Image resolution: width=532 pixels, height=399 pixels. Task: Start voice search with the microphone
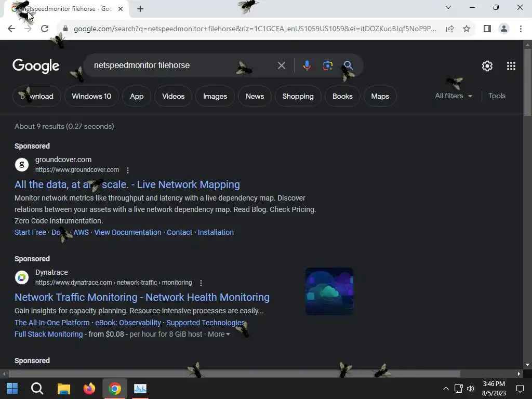click(307, 65)
